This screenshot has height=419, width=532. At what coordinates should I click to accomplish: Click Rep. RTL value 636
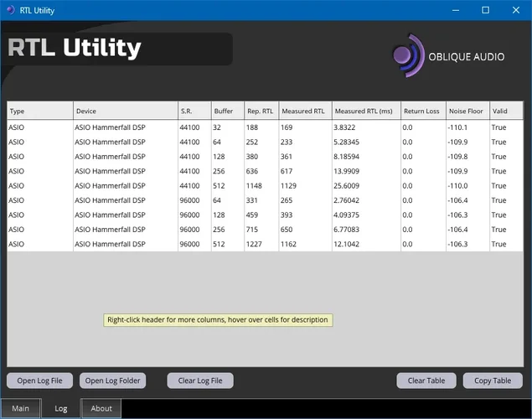[261, 171]
